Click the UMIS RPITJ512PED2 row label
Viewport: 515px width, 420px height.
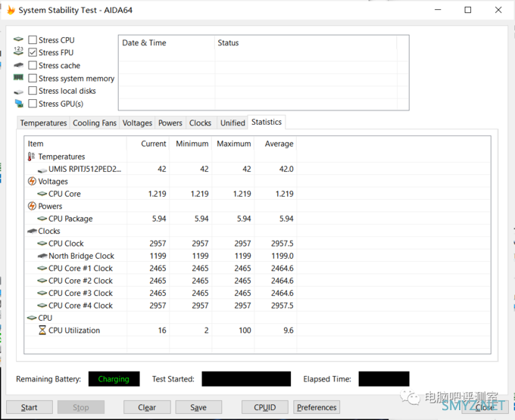click(85, 169)
